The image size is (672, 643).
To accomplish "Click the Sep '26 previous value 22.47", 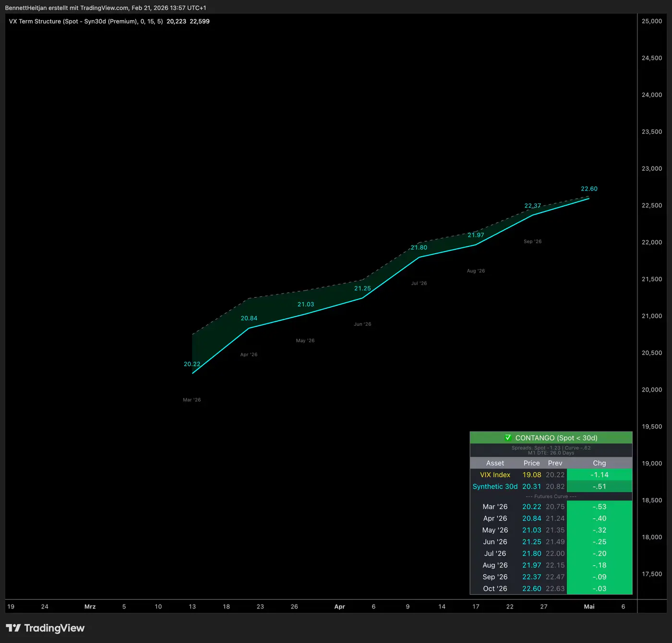I will (x=555, y=577).
